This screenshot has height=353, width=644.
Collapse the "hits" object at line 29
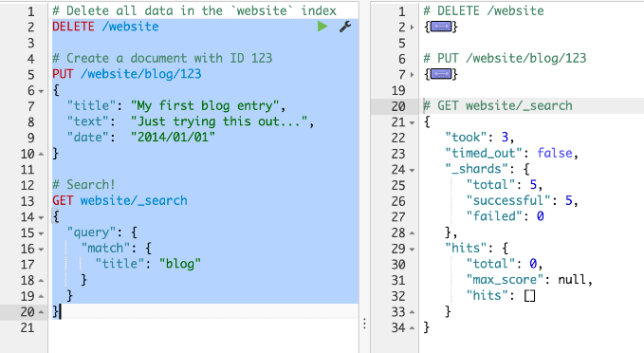pyautogui.click(x=412, y=249)
